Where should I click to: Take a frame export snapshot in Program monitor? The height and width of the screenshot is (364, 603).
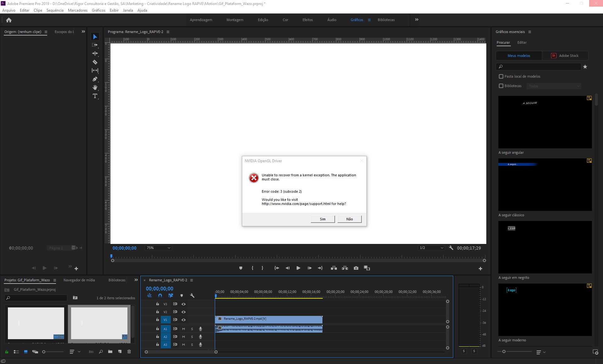(x=356, y=268)
